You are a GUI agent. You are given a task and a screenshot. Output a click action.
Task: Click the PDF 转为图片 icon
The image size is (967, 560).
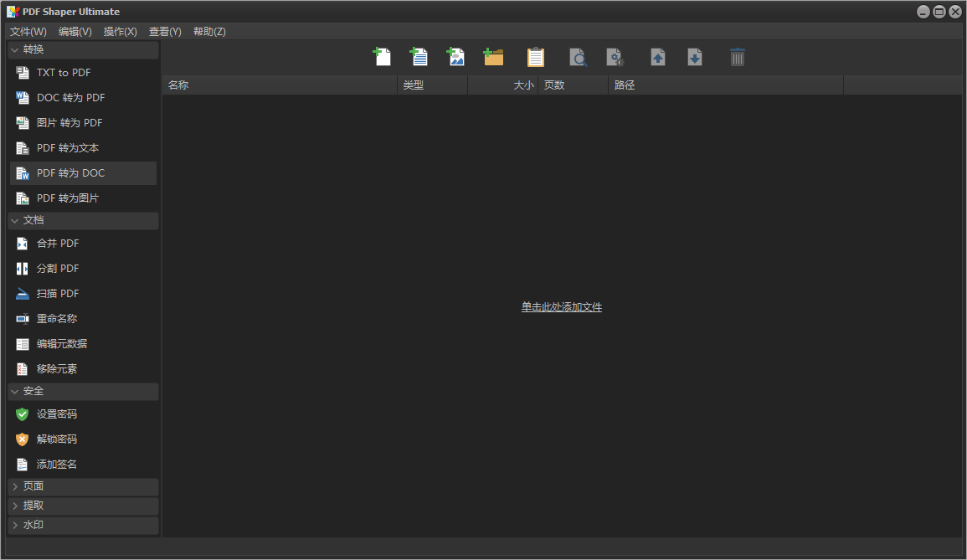tap(23, 198)
